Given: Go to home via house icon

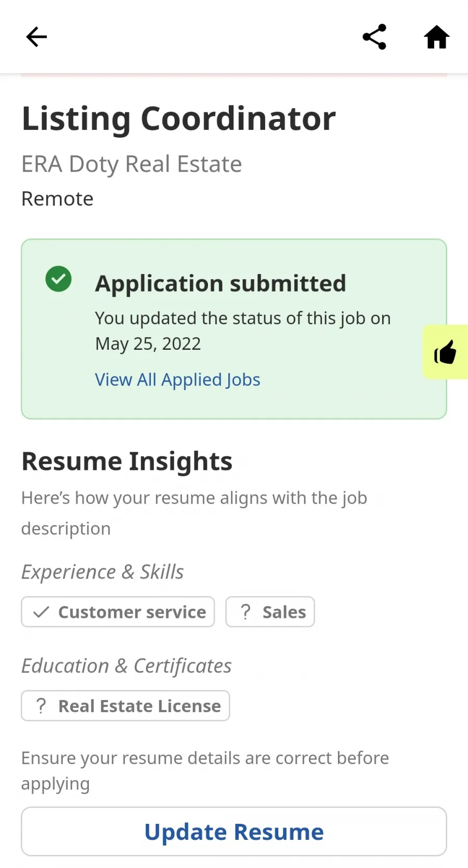Looking at the screenshot, I should (437, 37).
